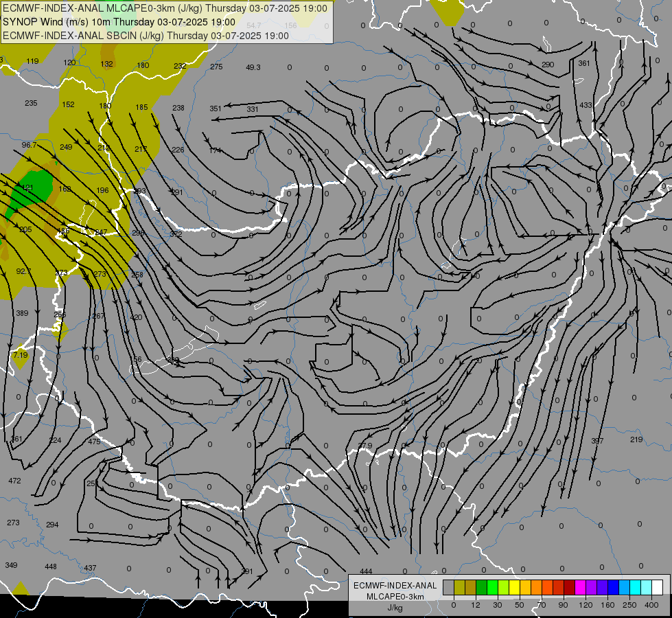Click the map value '196'

pyautogui.click(x=102, y=190)
